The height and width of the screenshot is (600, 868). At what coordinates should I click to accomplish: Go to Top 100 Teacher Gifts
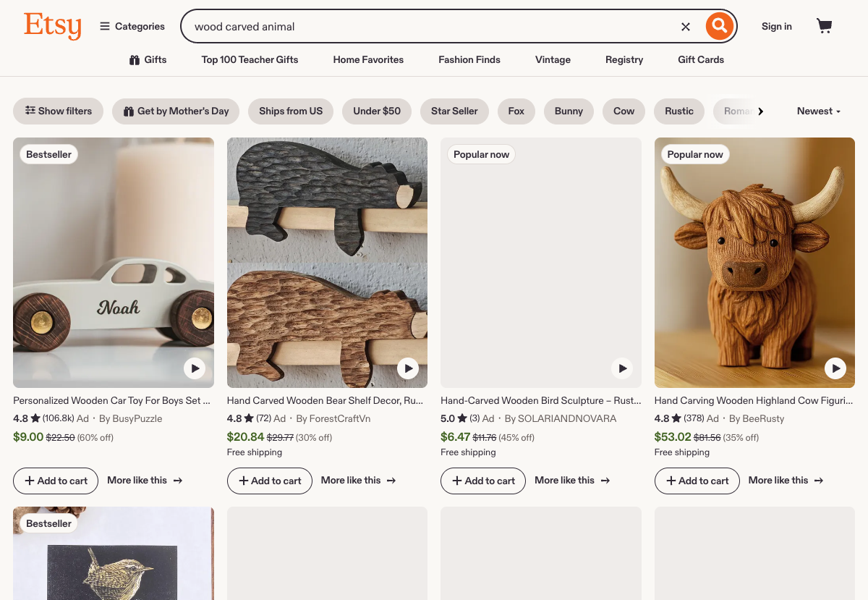[250, 60]
